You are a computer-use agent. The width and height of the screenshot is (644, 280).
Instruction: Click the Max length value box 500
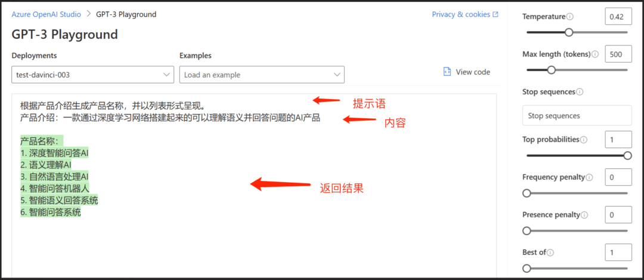(618, 54)
